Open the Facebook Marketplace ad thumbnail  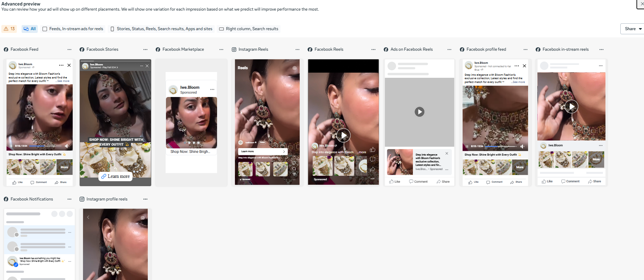coord(191,122)
